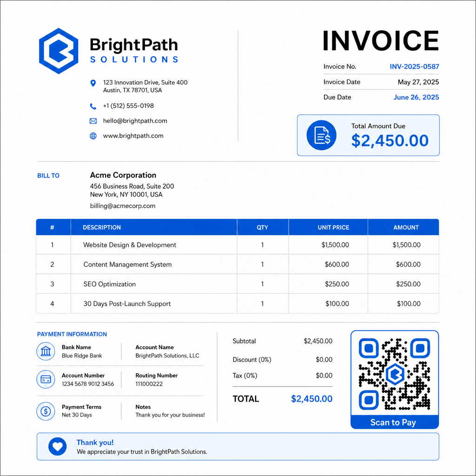Click the globe website icon
Viewport: 476px width, 476px height.
(93, 136)
